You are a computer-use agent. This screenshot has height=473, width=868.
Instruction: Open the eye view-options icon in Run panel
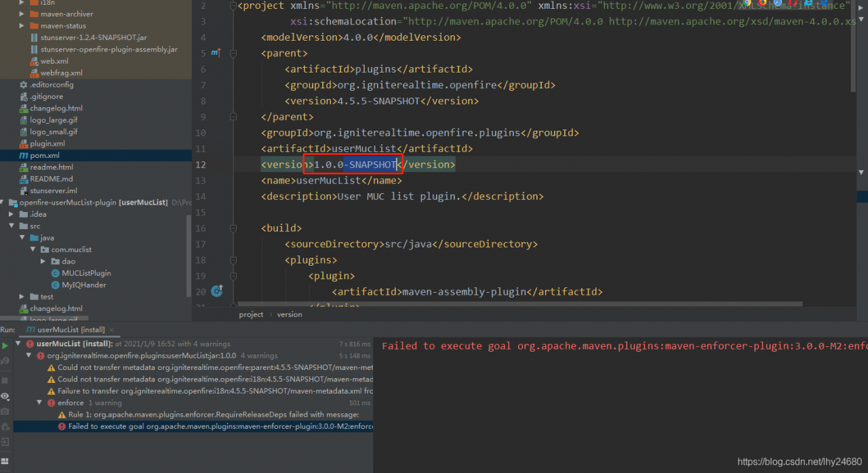pyautogui.click(x=5, y=396)
